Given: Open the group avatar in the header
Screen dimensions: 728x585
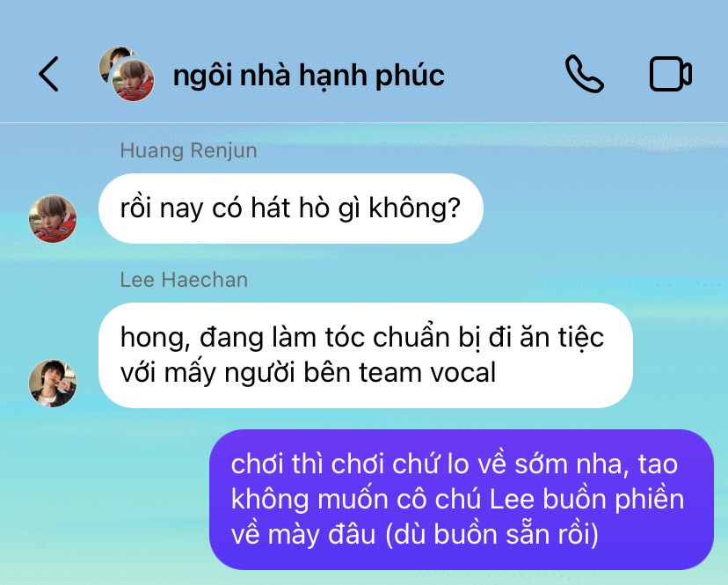Looking at the screenshot, I should point(127,73).
